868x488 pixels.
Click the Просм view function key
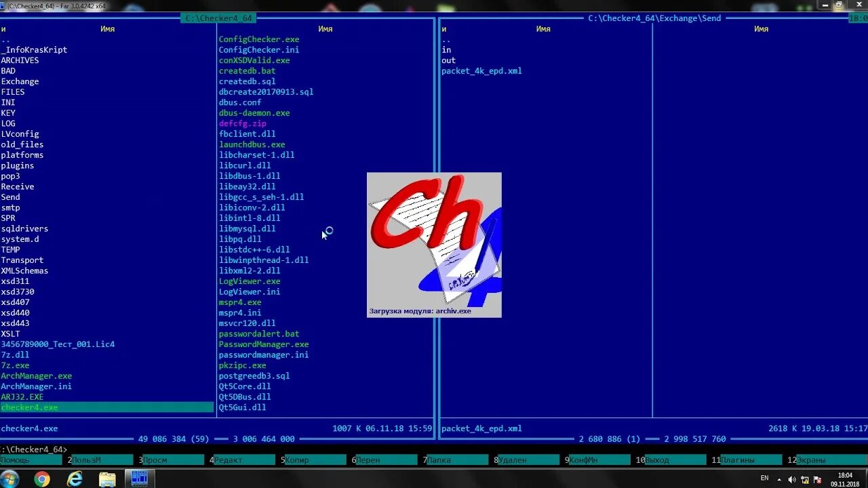pyautogui.click(x=173, y=460)
